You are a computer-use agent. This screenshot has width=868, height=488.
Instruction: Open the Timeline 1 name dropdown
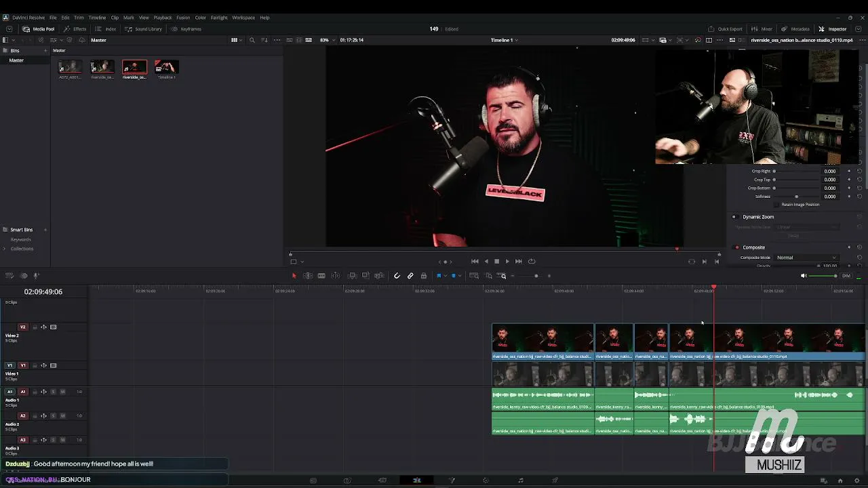tap(505, 40)
